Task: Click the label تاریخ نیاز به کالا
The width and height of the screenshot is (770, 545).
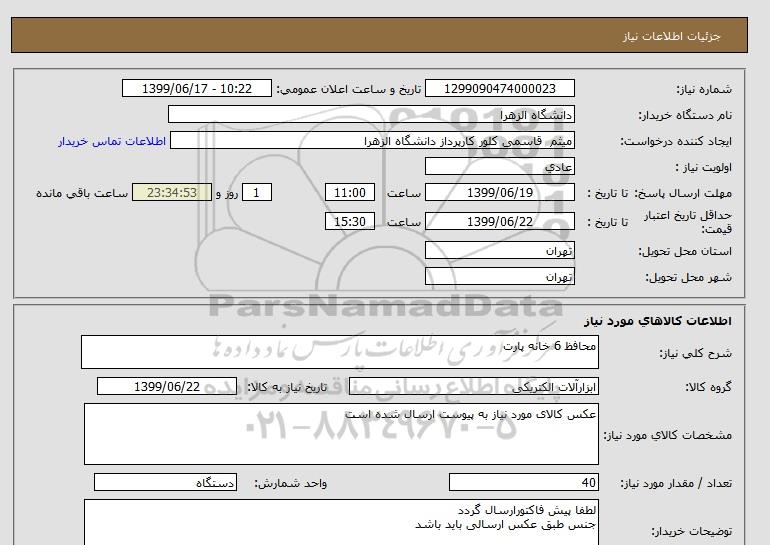Action: tap(287, 387)
